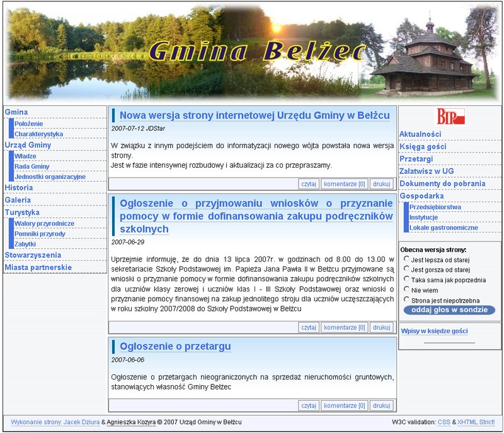Open Jednostki organizacyjne link
504x433 pixels.
(x=50, y=177)
